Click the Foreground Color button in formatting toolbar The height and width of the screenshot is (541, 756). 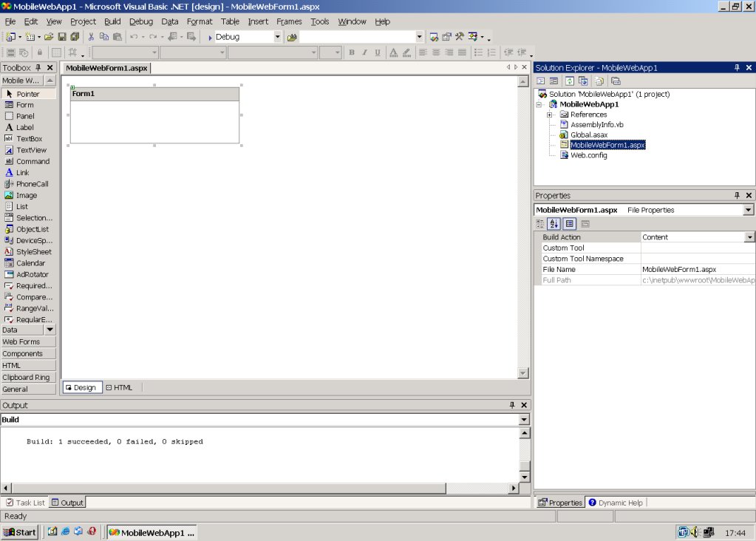pos(393,52)
